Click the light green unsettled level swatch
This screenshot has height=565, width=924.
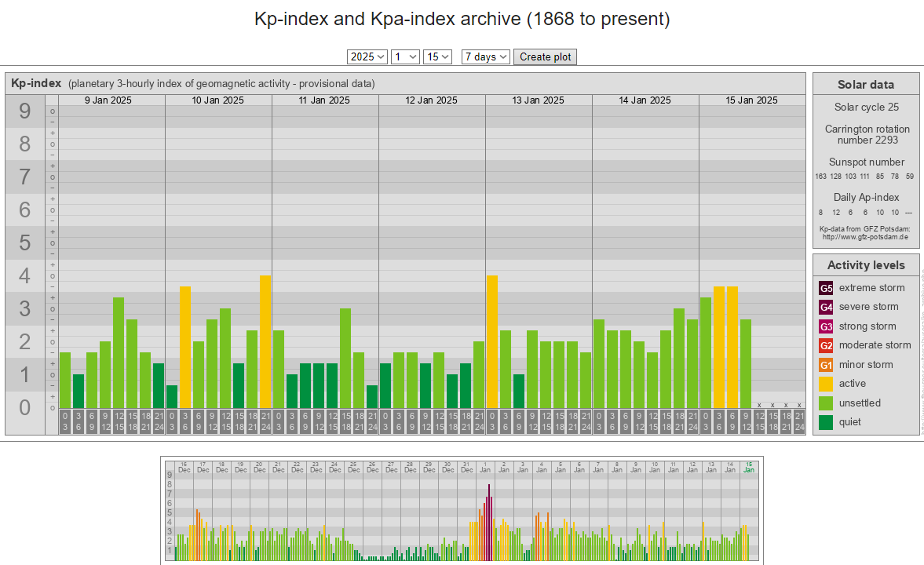[826, 403]
